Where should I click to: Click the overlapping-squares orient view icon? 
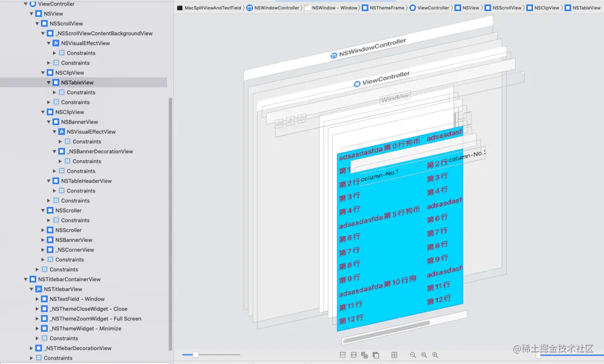pos(375,355)
